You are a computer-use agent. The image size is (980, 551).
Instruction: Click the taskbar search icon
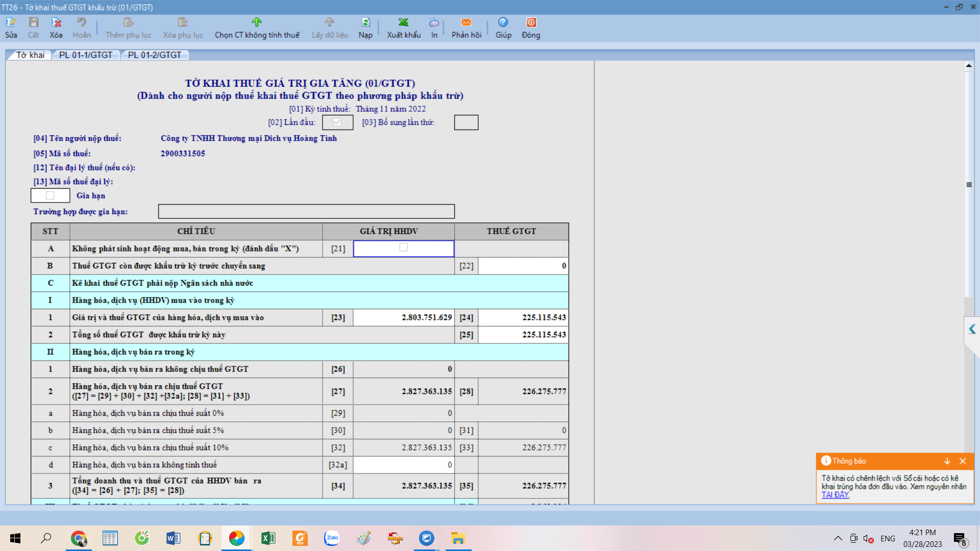click(46, 538)
